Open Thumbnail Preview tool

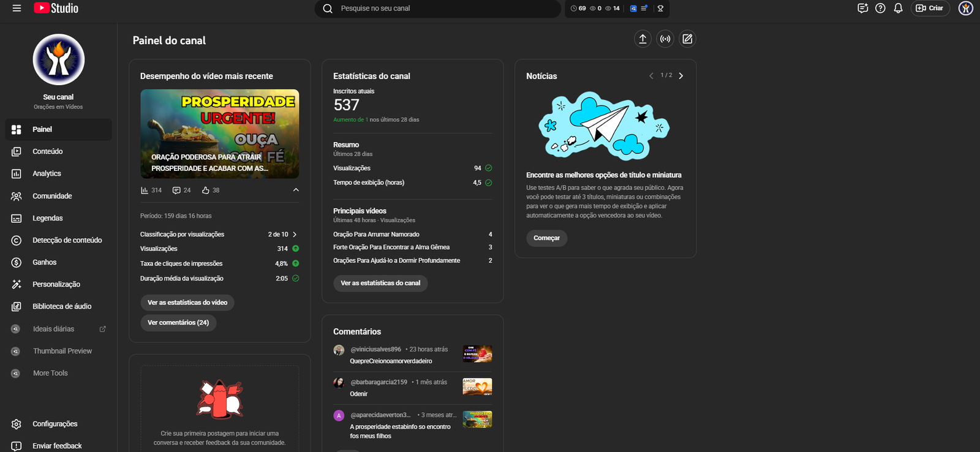[58, 351]
